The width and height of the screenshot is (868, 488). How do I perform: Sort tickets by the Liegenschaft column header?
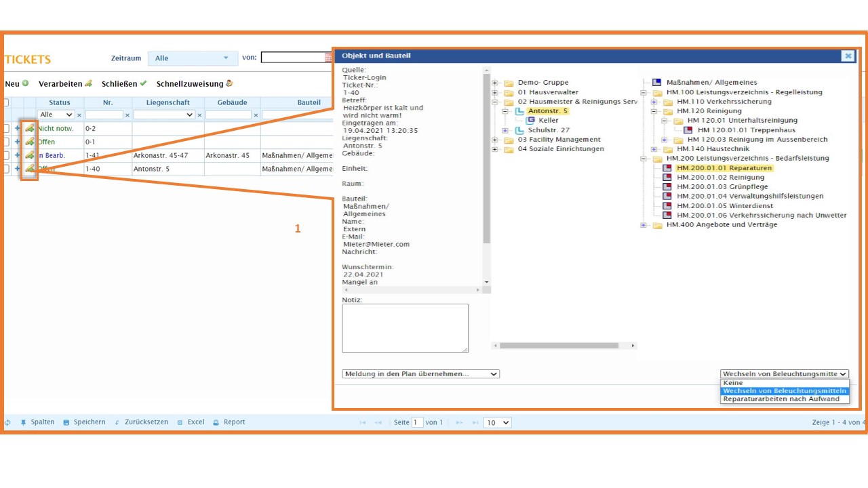(x=168, y=102)
